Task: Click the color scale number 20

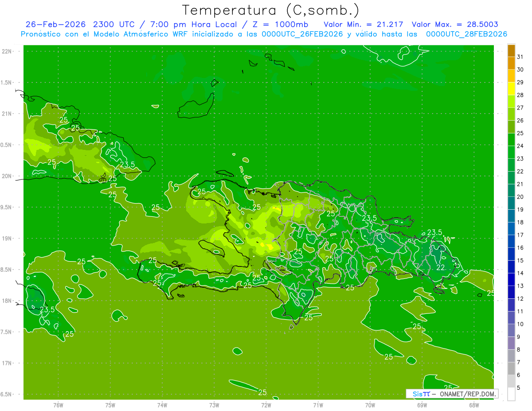Action: [x=520, y=197]
